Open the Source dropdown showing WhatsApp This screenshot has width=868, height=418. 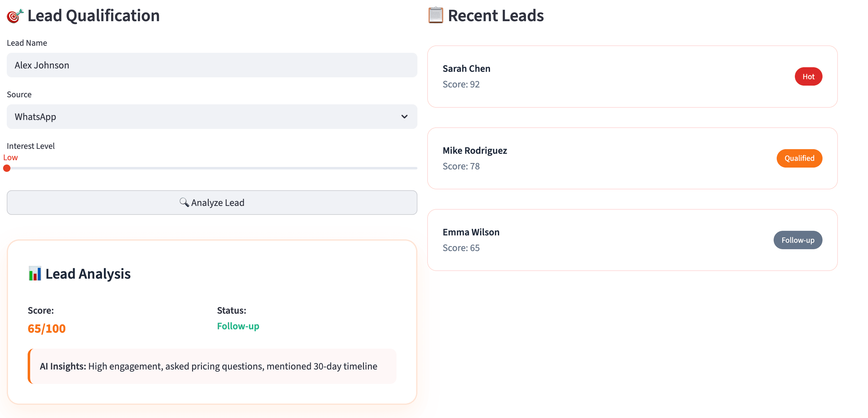coord(211,116)
